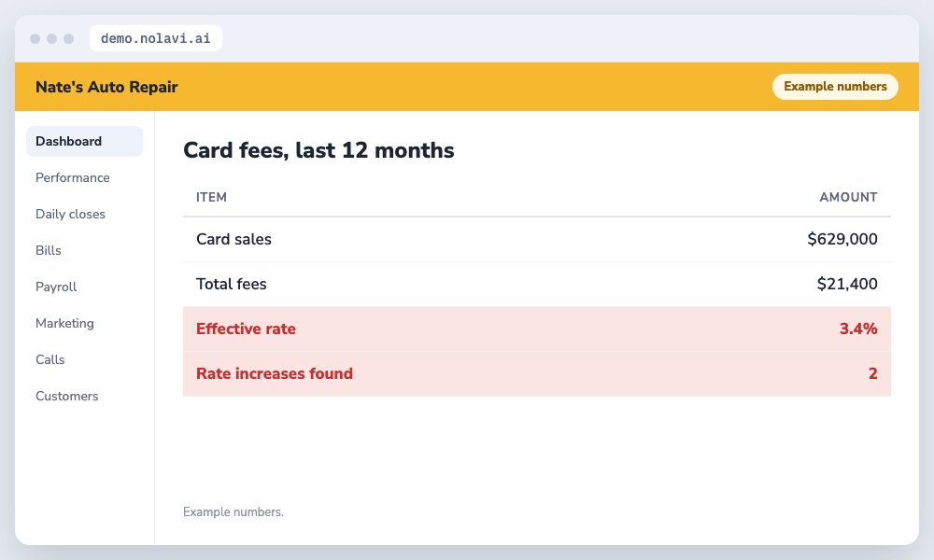The width and height of the screenshot is (934, 560).
Task: Click the rate increases count 2
Action: (872, 373)
